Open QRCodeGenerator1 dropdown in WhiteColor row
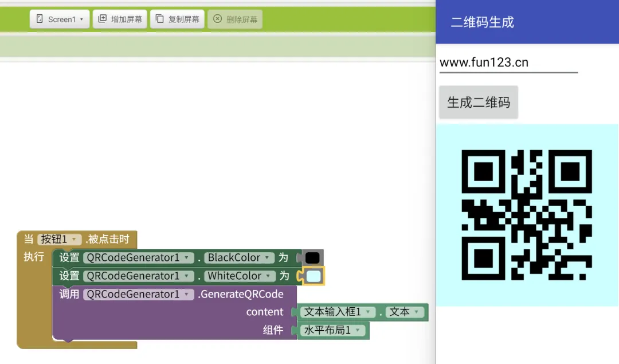Viewport: 619px width, 364px height. (x=139, y=276)
